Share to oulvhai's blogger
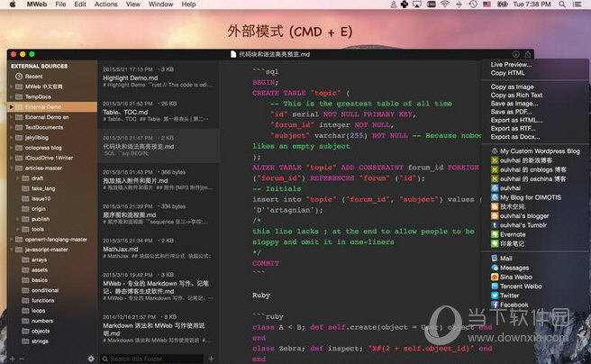Viewport: 591px width, 364px height. coord(520,216)
